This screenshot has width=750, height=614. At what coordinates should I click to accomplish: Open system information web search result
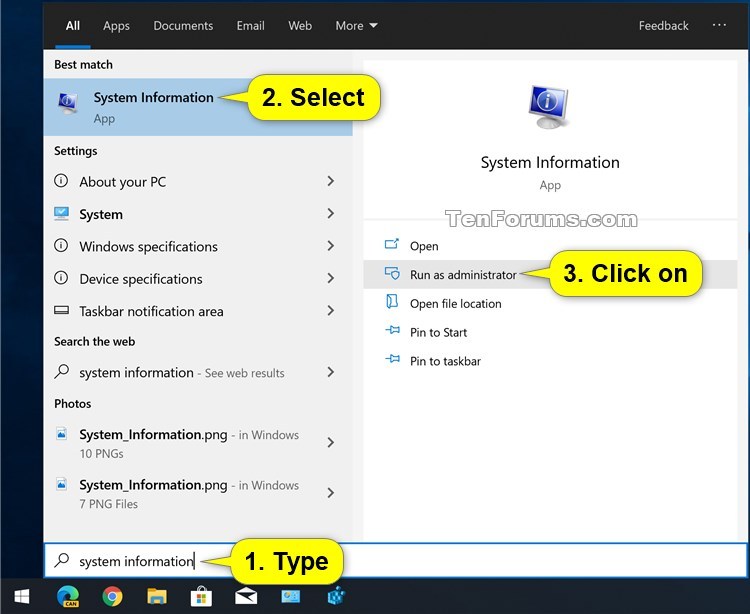click(198, 372)
